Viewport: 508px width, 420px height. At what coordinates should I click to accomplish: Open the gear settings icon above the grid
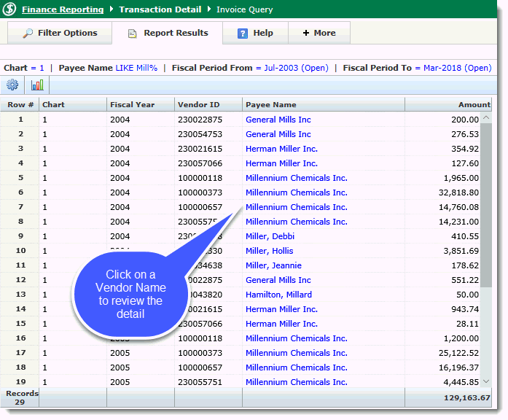[12, 85]
